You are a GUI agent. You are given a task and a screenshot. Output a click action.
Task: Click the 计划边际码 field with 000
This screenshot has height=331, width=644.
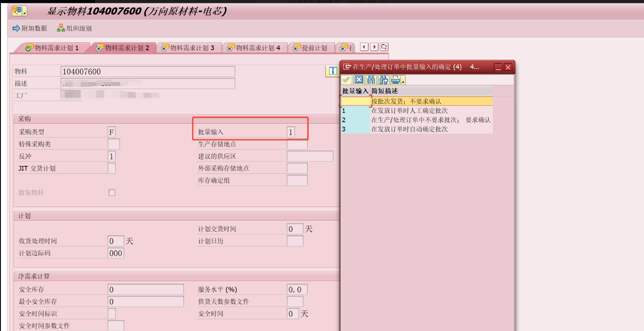(116, 253)
